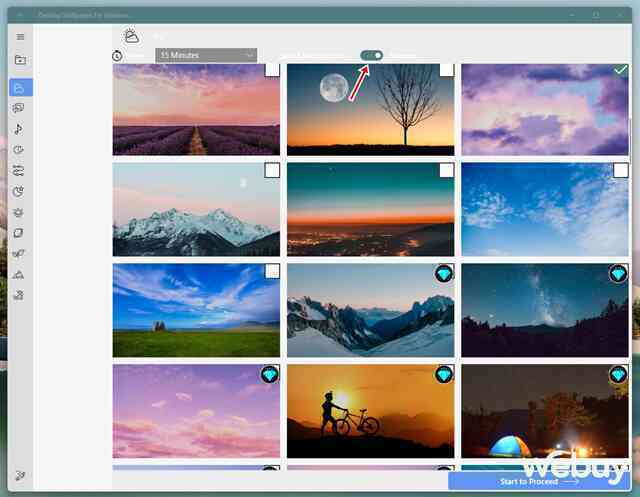This screenshot has width=640, height=497.
Task: Select the lavender field sunset thumbnail
Action: 196,109
